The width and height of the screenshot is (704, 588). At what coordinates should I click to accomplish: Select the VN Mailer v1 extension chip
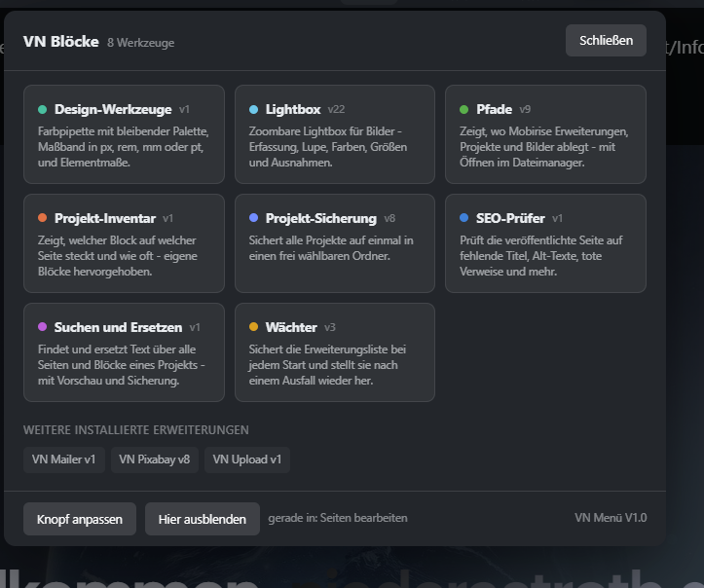[x=63, y=459]
